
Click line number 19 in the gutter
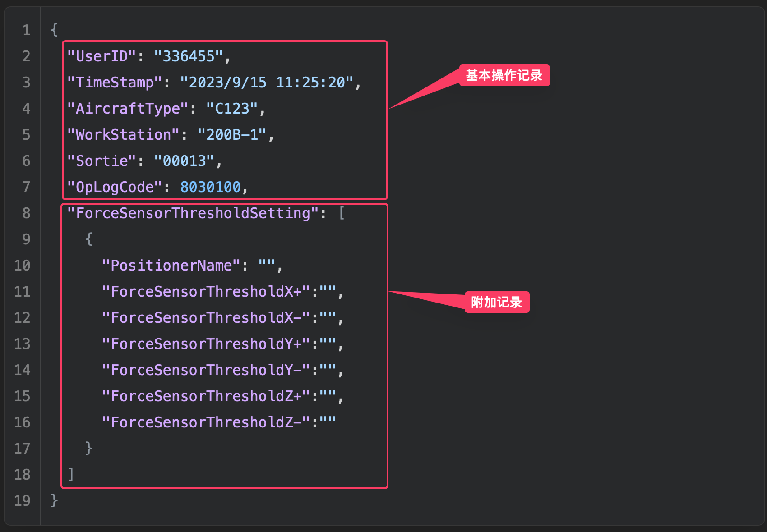point(23,500)
